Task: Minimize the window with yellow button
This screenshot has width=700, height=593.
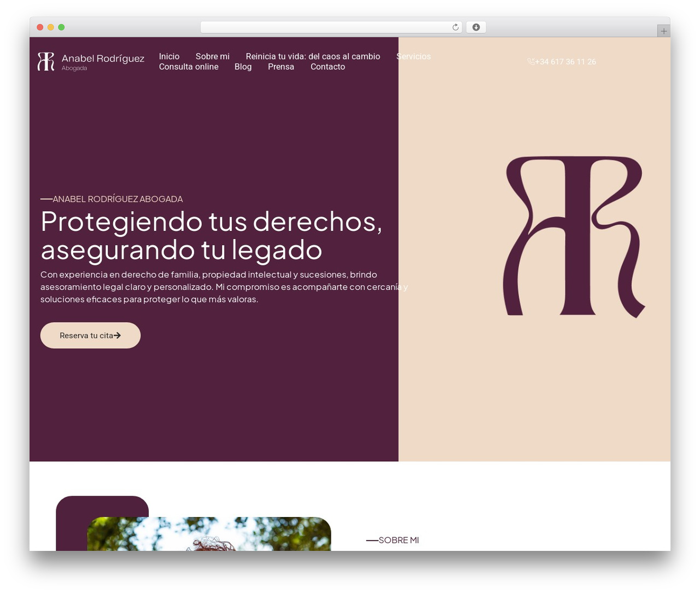Action: click(x=50, y=27)
